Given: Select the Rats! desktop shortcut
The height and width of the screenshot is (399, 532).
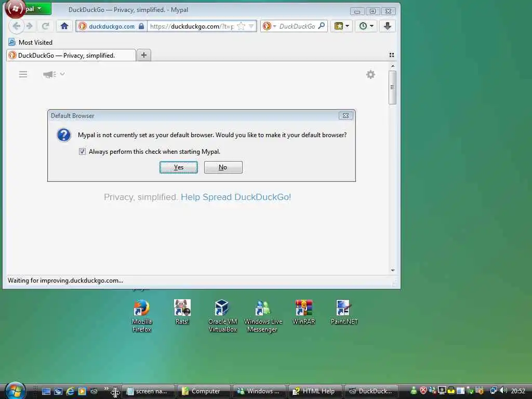Looking at the screenshot, I should (x=182, y=312).
